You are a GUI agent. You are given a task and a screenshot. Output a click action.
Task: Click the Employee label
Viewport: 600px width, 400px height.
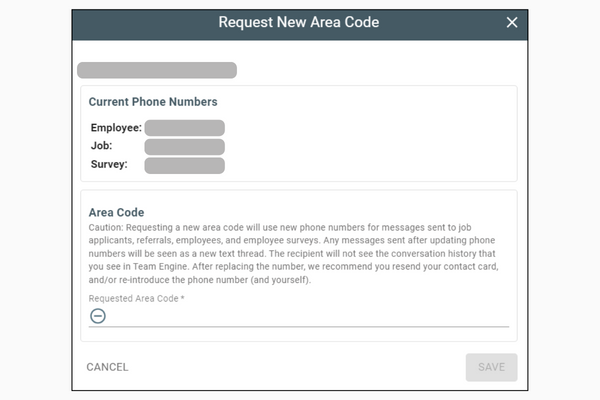(x=116, y=128)
